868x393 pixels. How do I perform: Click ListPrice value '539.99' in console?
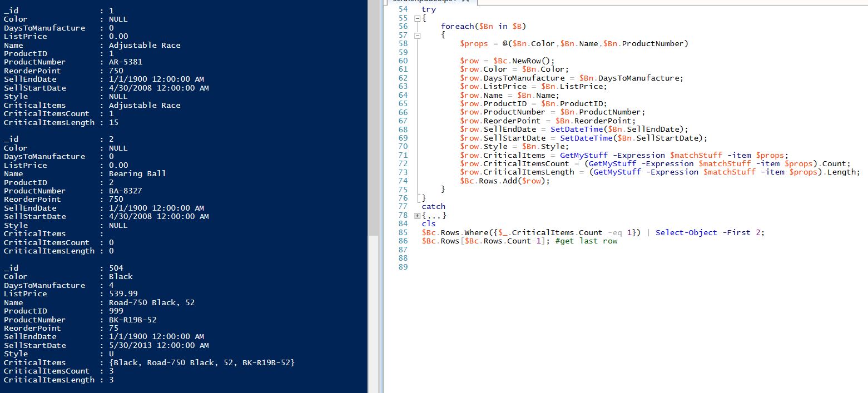[123, 293]
